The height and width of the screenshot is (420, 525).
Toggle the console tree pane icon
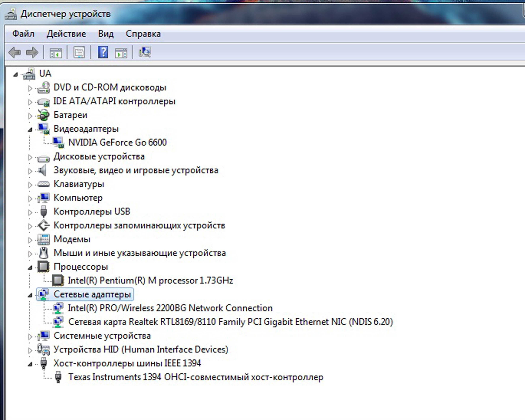[x=56, y=53]
